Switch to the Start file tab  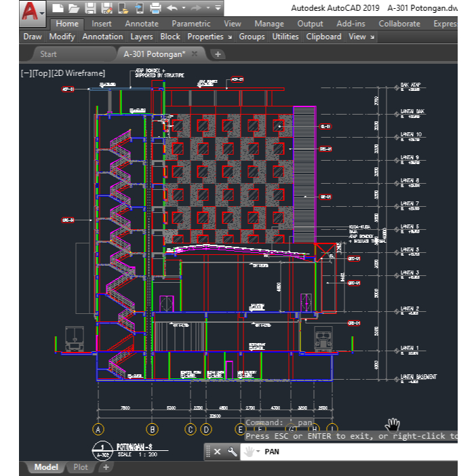tap(49, 54)
